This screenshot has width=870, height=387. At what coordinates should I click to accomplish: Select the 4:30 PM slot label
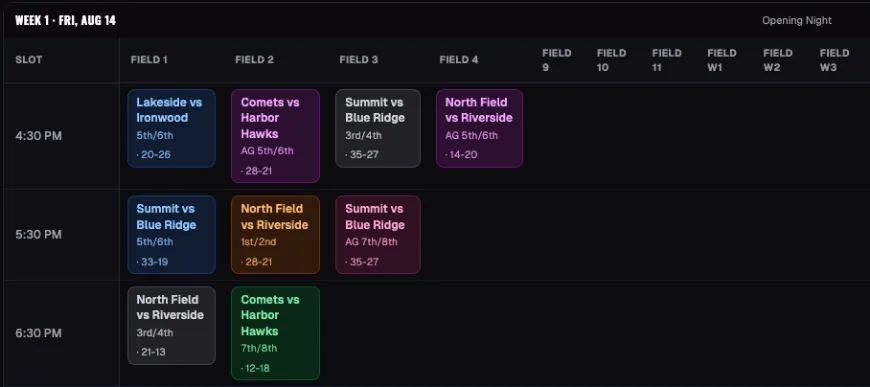click(38, 136)
